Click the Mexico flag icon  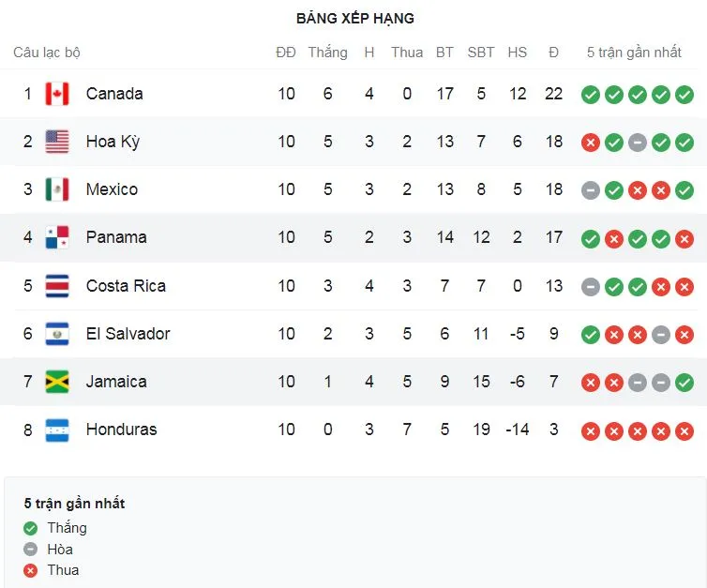pos(57,189)
